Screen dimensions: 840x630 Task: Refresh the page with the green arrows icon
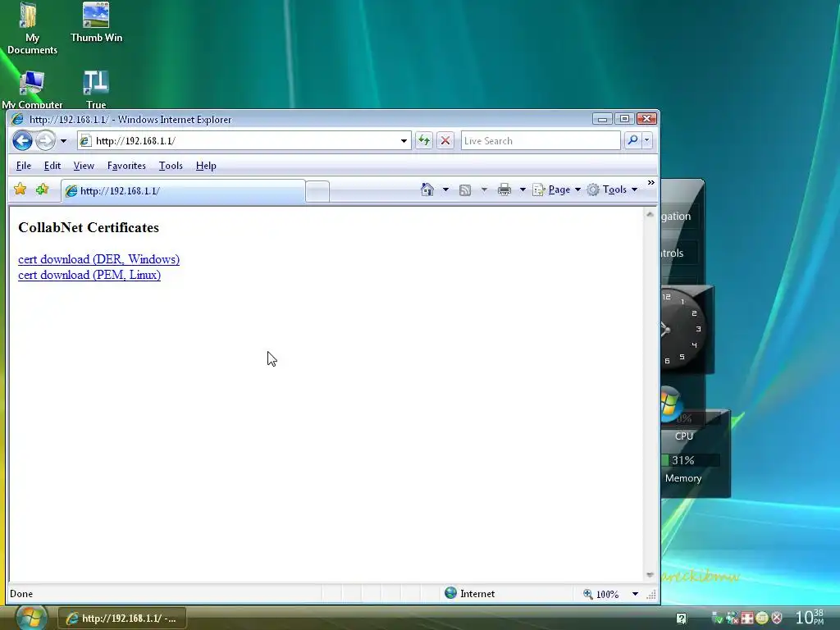coord(424,141)
